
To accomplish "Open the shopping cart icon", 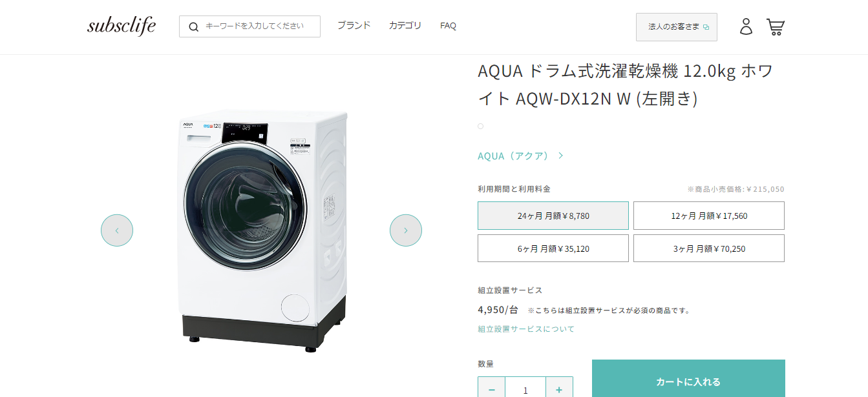I will click(775, 26).
